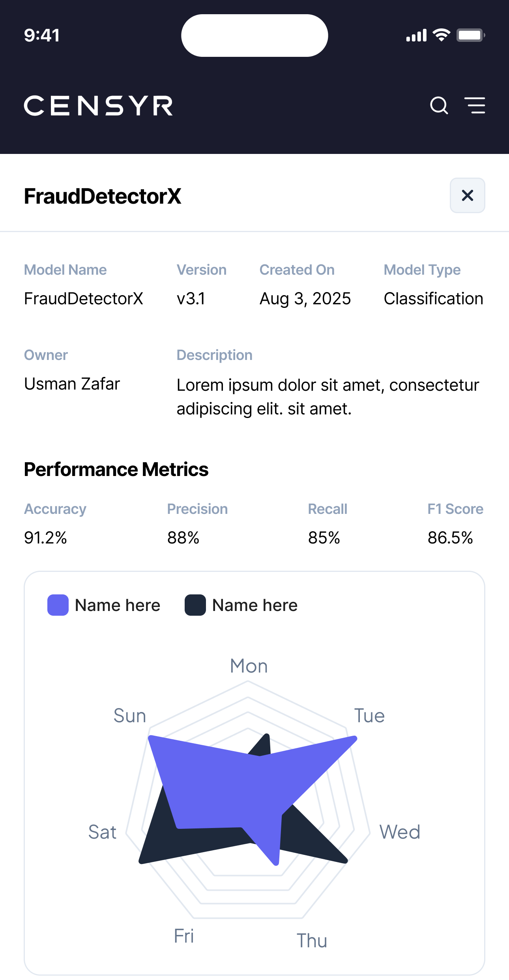Screen dimensions: 509x980
Task: Click the Accuracy metric value 91.2%
Action: [x=45, y=538]
